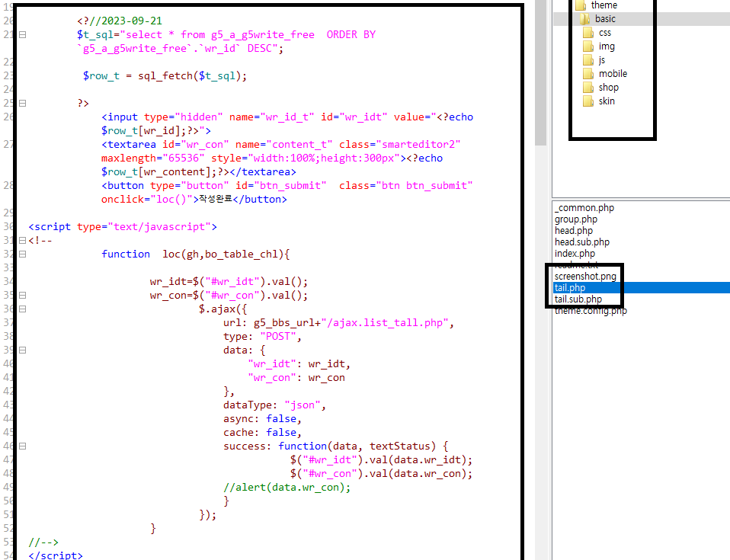
Task: Collapse the $.ajax block fold marker
Action: pyautogui.click(x=21, y=309)
